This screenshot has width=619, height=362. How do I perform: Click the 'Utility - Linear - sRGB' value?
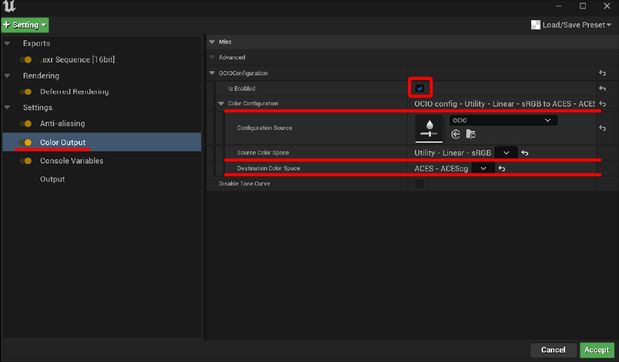pos(452,153)
